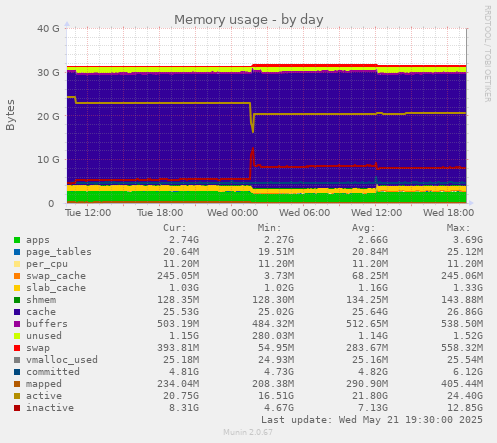Click the 'Tue 18:00' x-axis tick label

pos(160,213)
